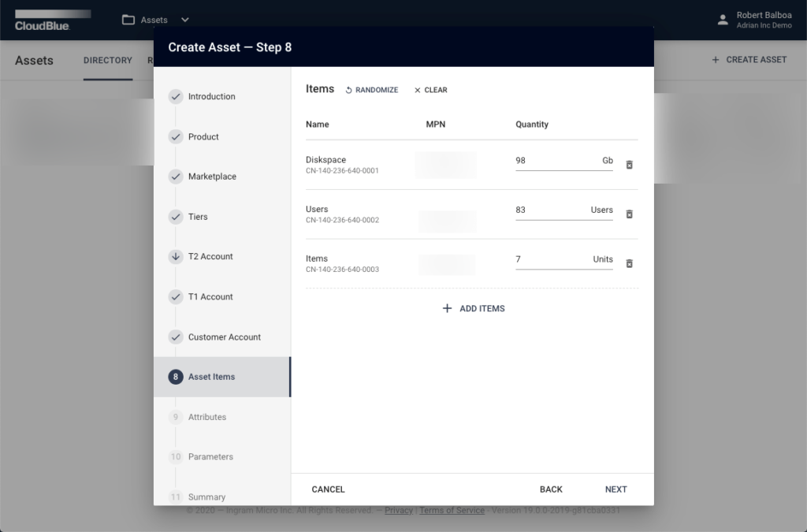Select the Customer Account step
The image size is (807, 532).
coord(225,337)
